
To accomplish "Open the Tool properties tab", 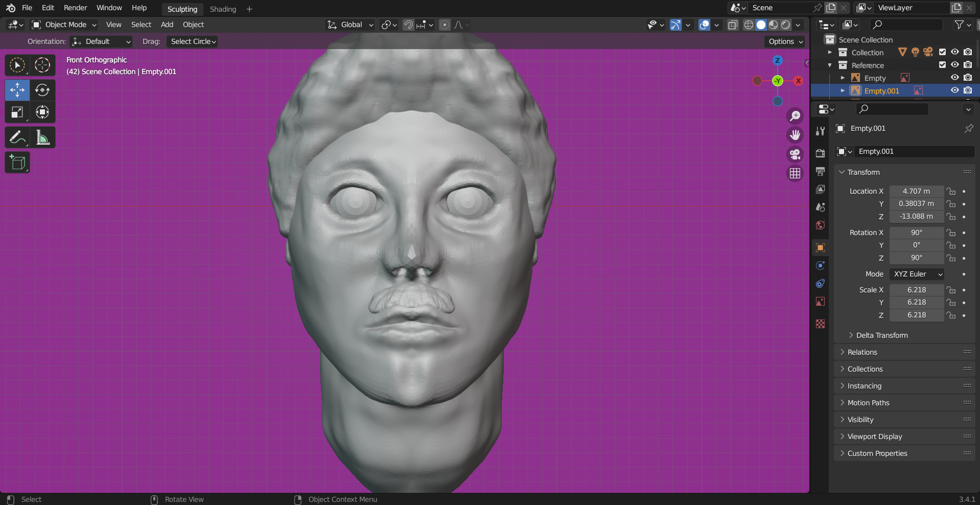I will (820, 131).
